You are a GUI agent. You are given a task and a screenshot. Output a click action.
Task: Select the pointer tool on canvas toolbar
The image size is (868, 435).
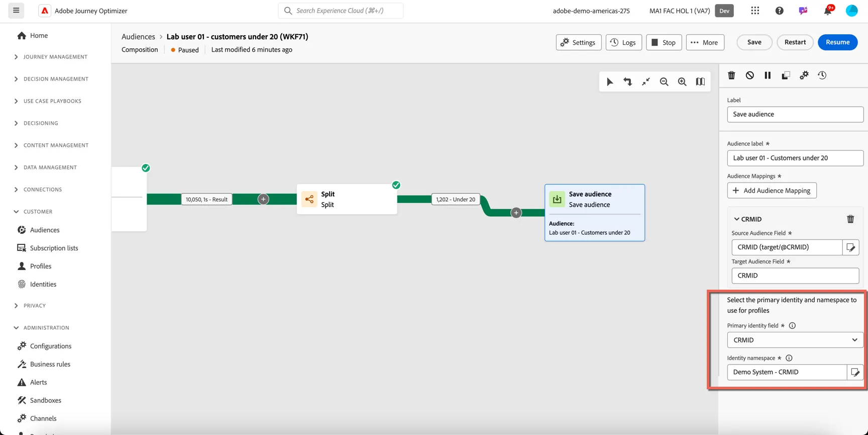(x=610, y=82)
